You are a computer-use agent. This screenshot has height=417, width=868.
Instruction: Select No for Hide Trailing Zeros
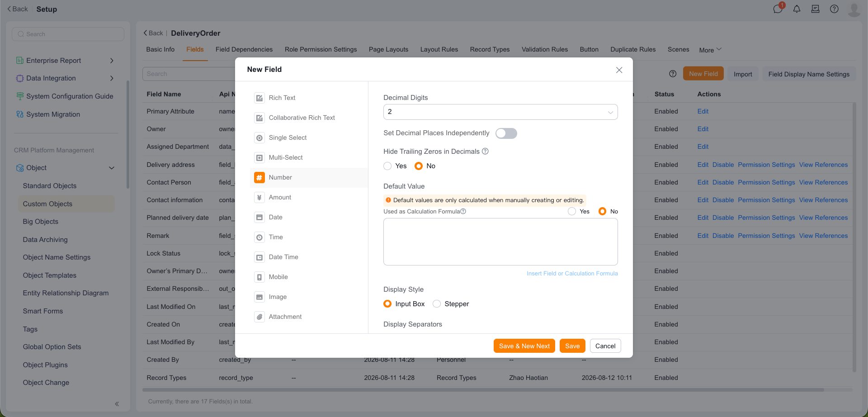click(419, 166)
